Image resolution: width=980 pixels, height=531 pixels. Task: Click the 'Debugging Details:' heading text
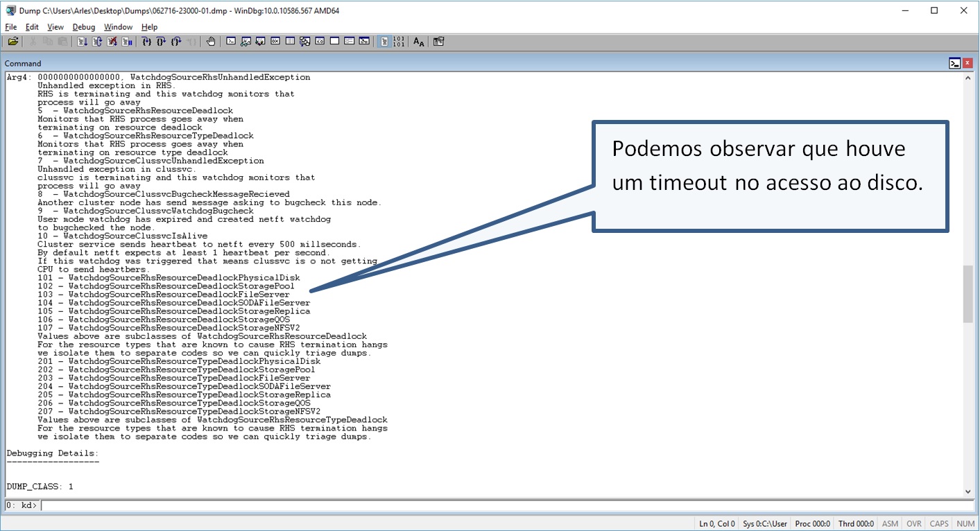coord(53,453)
